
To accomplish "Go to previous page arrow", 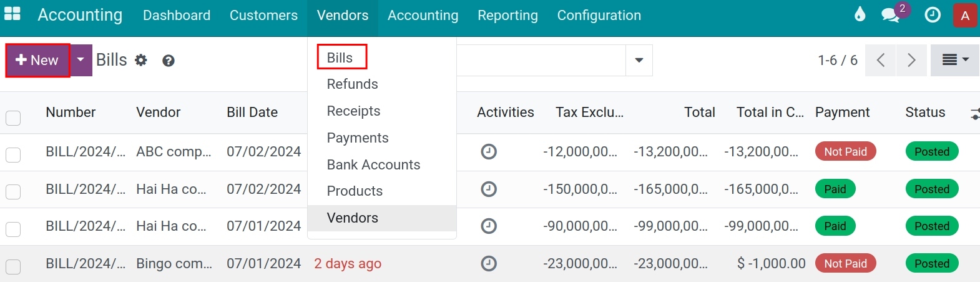I will (x=881, y=60).
